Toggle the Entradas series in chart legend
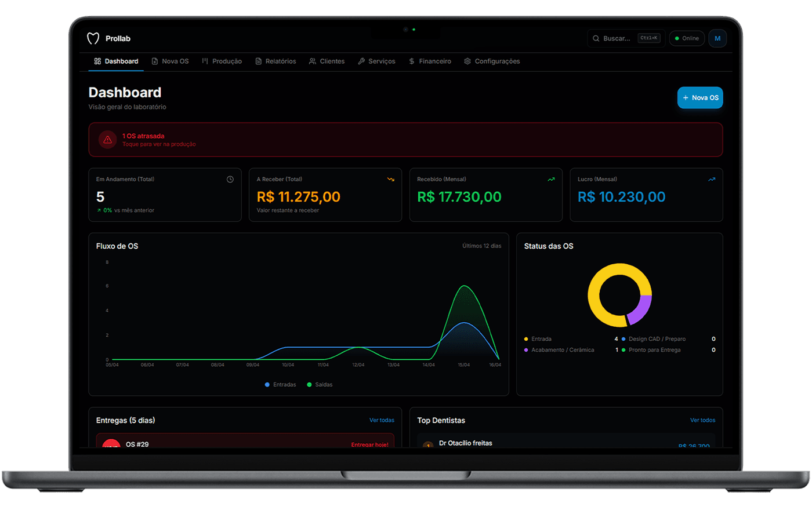This screenshot has height=525, width=812. coord(281,385)
